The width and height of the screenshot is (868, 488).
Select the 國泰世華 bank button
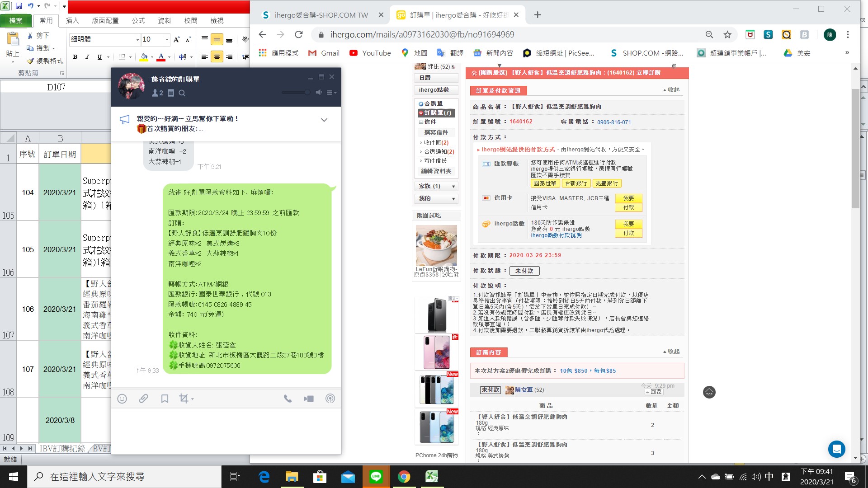point(545,183)
